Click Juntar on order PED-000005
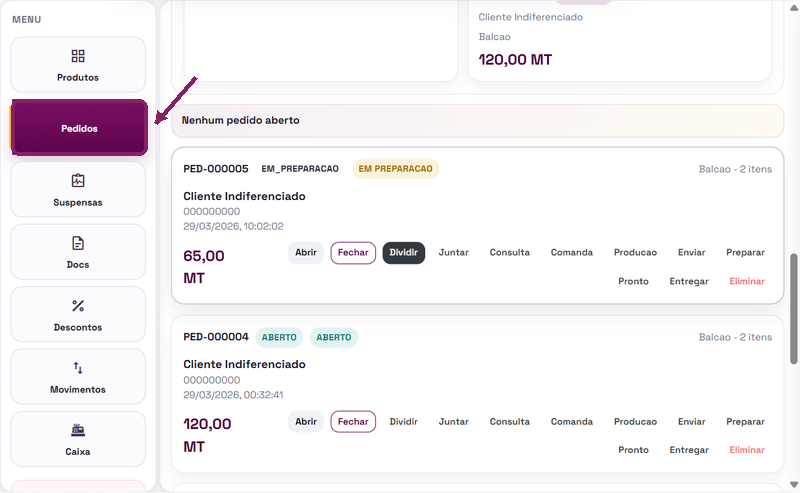 click(454, 253)
